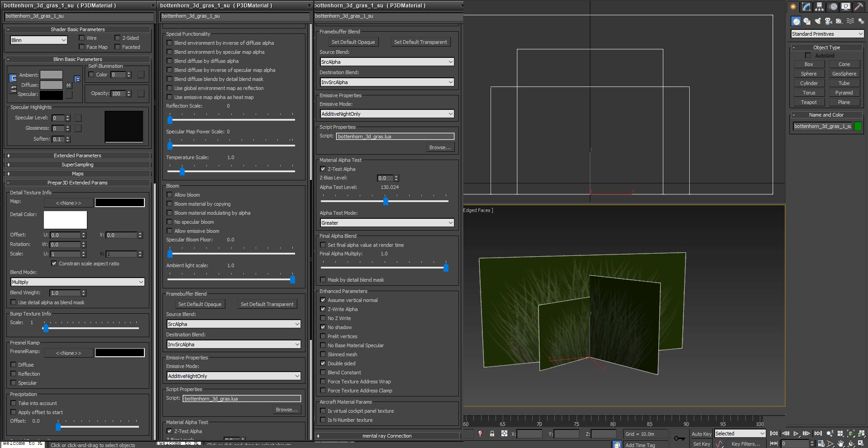The width and height of the screenshot is (868, 448).
Task: Expand the Maps rollout
Action: [x=77, y=174]
